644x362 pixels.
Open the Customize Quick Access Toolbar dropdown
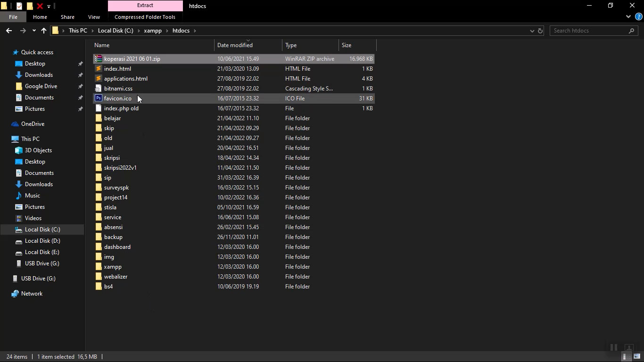point(49,6)
